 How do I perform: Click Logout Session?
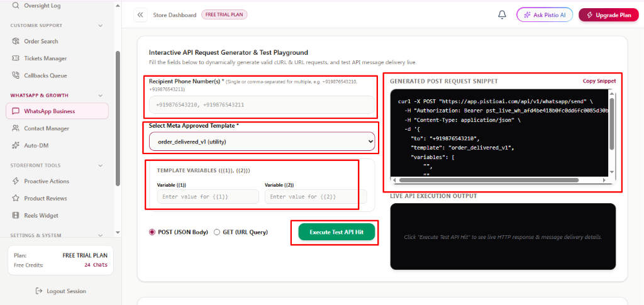pos(61,291)
